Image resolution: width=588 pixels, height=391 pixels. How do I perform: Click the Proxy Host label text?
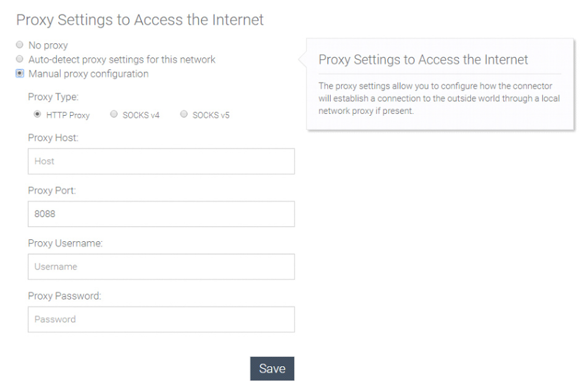pyautogui.click(x=54, y=138)
